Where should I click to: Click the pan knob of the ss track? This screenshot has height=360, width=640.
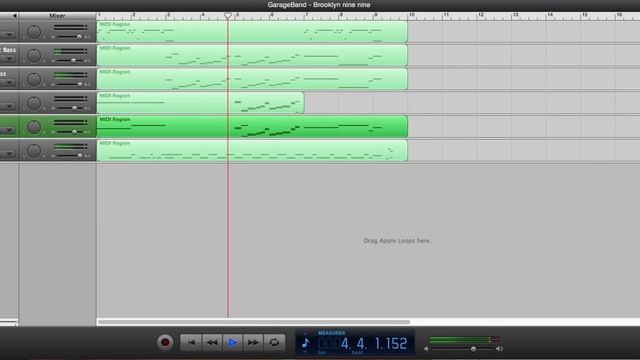(x=34, y=79)
